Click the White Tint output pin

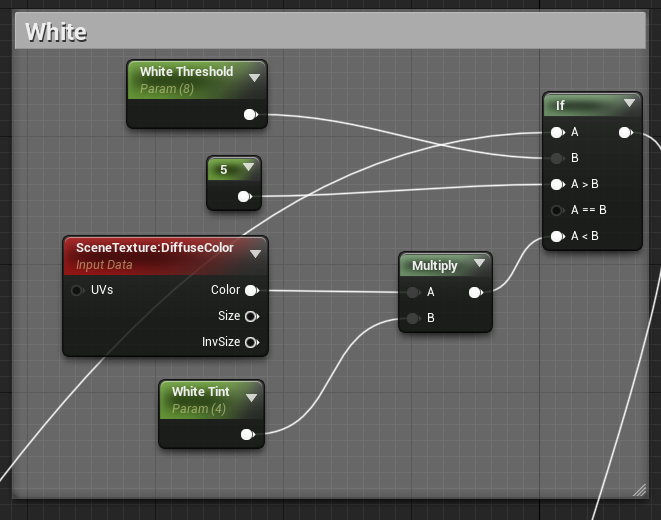click(x=247, y=434)
